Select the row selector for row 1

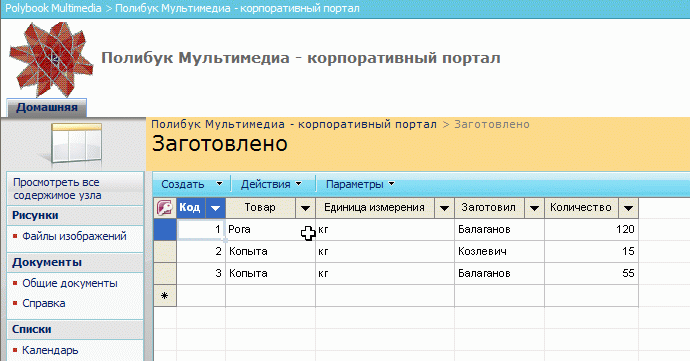[x=165, y=229]
